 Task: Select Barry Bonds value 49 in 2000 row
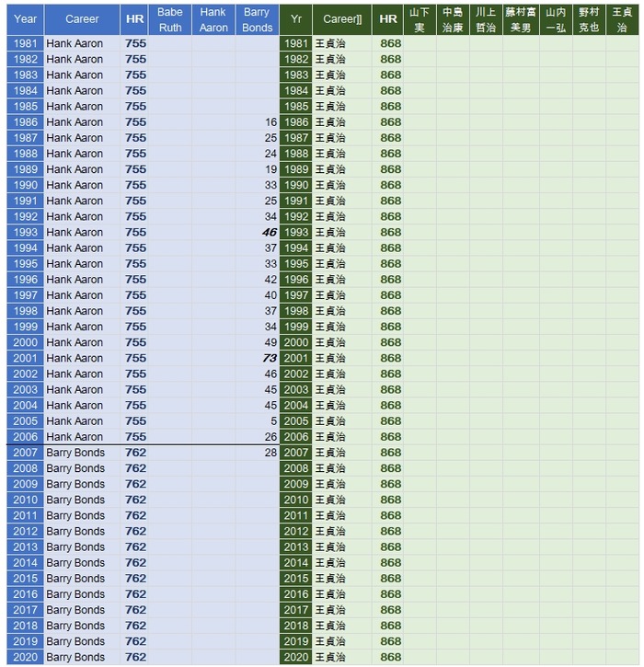coord(271,342)
